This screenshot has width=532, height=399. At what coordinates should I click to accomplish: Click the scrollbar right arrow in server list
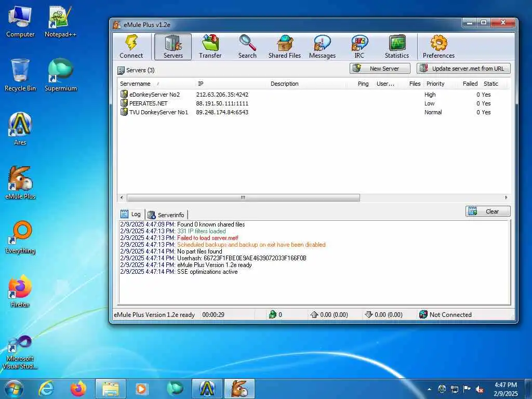click(x=506, y=197)
